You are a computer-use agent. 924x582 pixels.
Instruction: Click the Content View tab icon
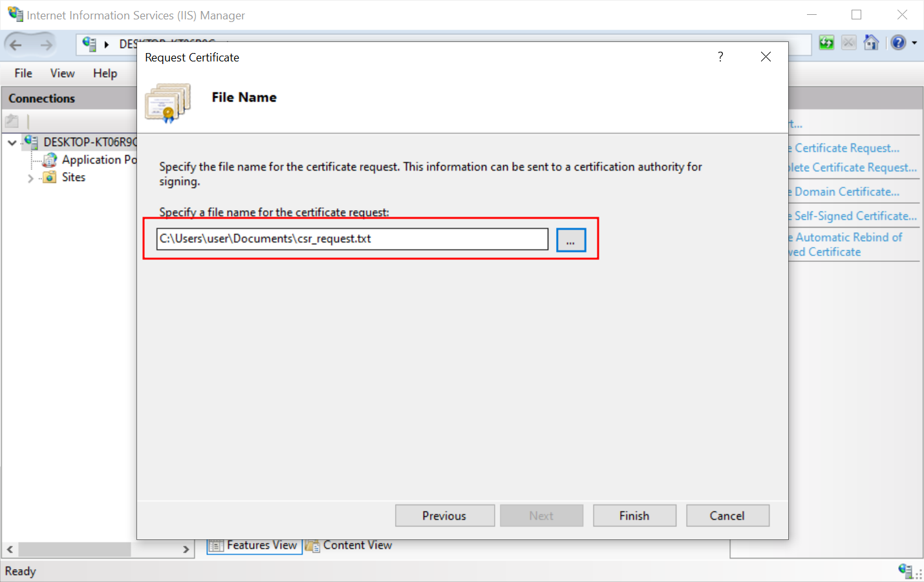coord(313,546)
